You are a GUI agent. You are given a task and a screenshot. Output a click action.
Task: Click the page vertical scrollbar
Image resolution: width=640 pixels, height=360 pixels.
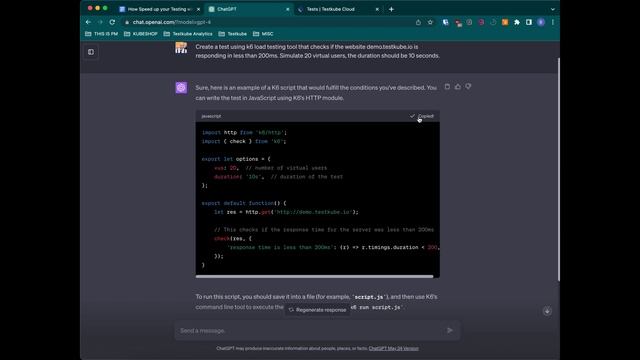click(x=558, y=169)
